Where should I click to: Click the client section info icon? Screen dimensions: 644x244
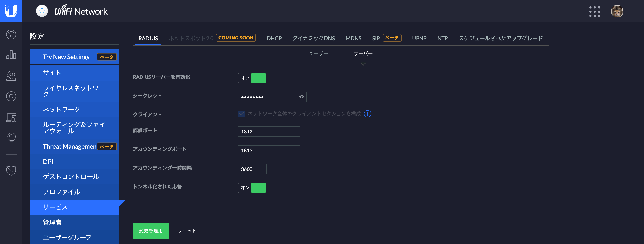tap(367, 114)
